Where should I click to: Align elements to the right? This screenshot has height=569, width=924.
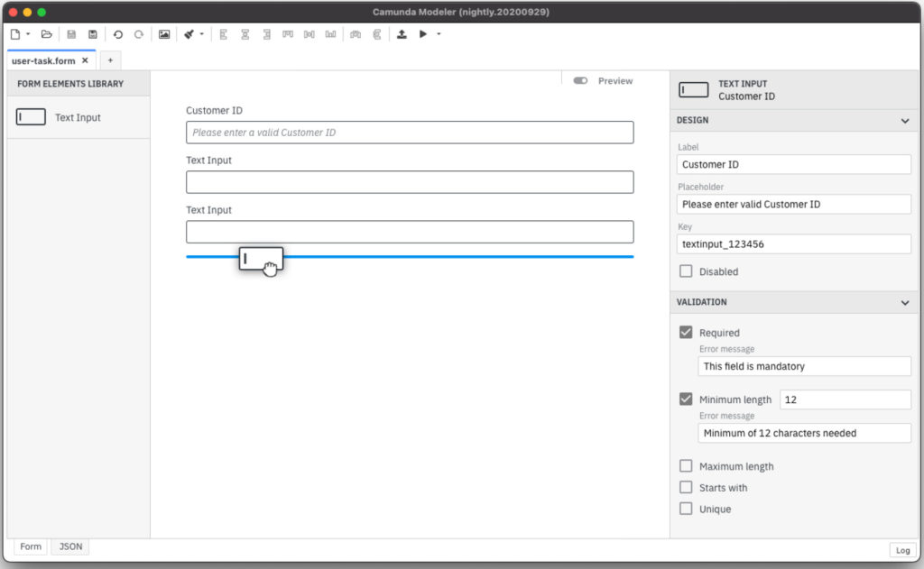pos(266,34)
